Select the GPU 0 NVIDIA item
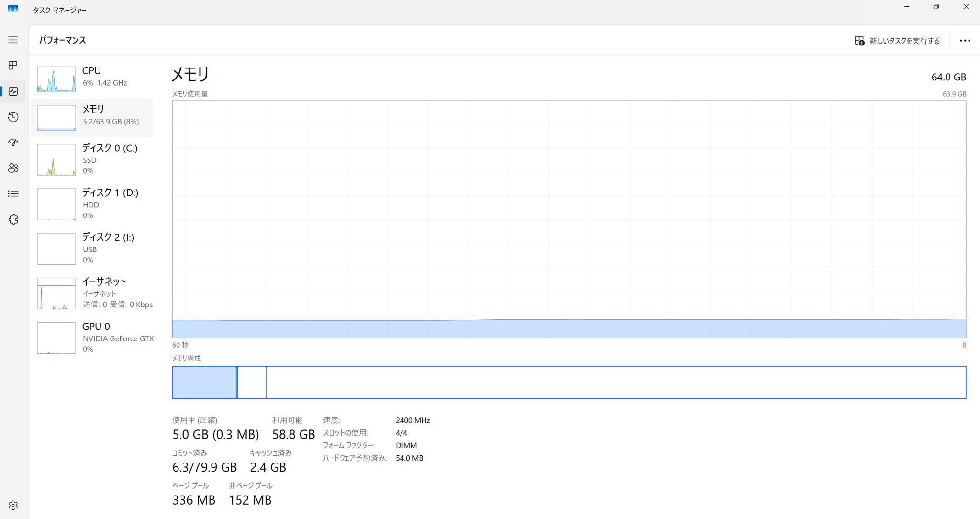This screenshot has width=980, height=519. [x=92, y=338]
